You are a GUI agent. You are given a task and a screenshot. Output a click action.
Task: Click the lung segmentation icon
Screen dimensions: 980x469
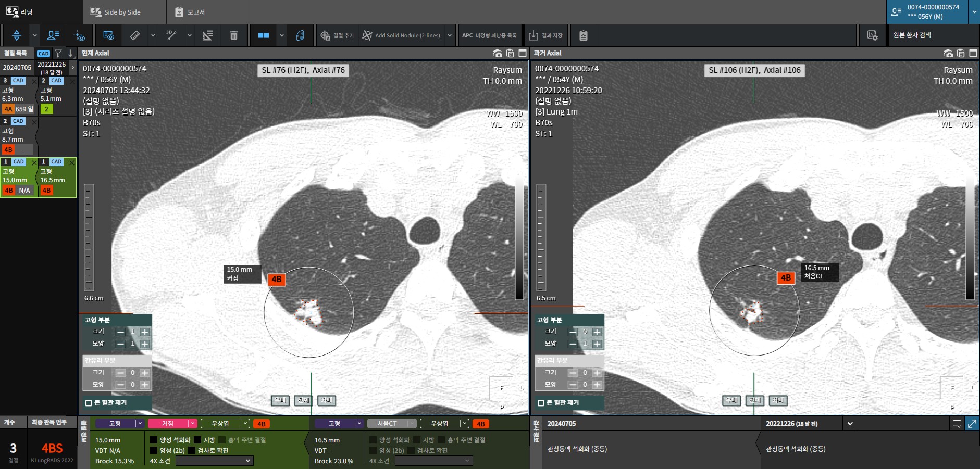300,35
